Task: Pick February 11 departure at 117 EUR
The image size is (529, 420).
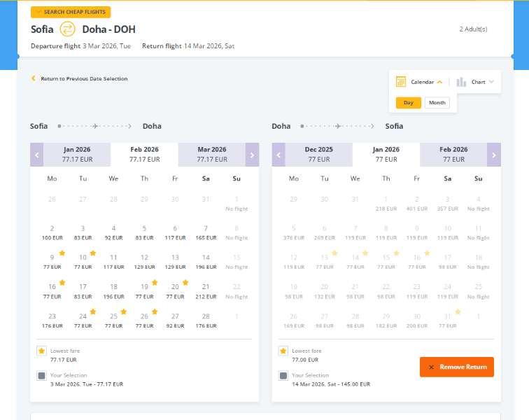Action: (113, 262)
